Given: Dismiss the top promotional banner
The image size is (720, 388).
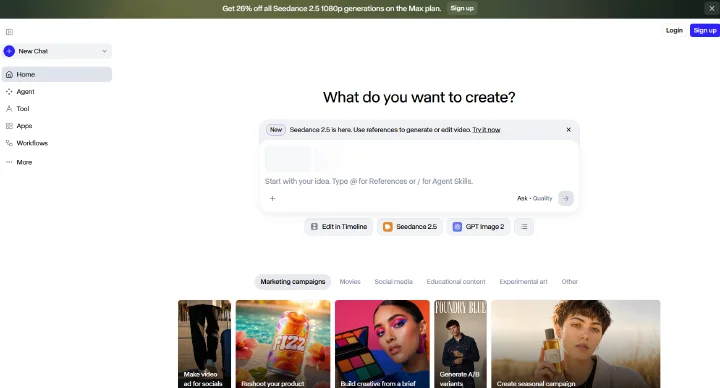Looking at the screenshot, I should (x=712, y=8).
